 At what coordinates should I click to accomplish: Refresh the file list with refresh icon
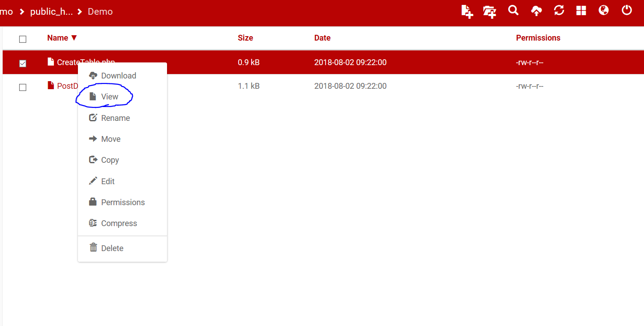(559, 11)
